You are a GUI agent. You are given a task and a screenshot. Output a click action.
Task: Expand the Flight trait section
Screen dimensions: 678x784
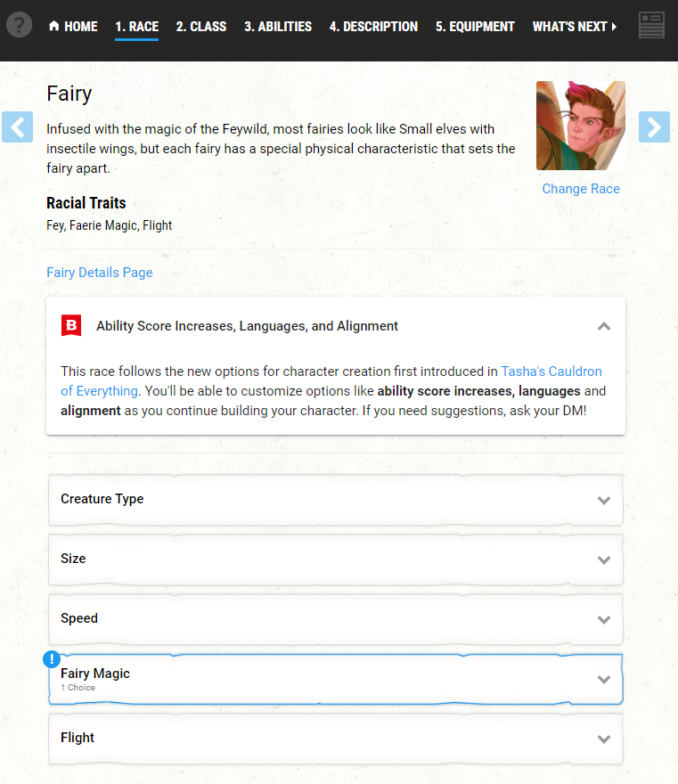(336, 739)
